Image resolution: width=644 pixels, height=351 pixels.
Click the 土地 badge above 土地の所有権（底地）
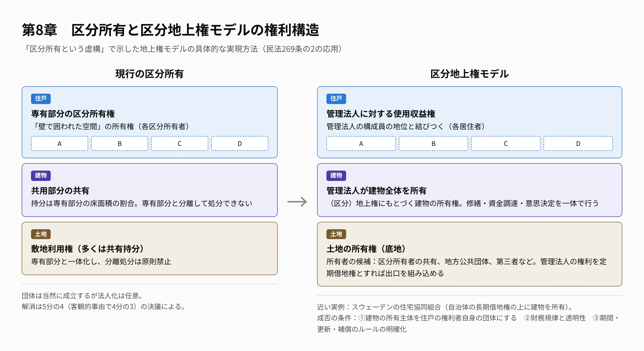(x=336, y=234)
